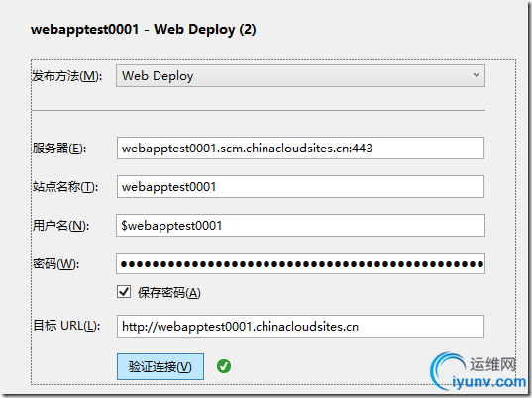This screenshot has width=532, height=398.
Task: Toggle the 保存密码 checkbox
Action: [x=124, y=292]
